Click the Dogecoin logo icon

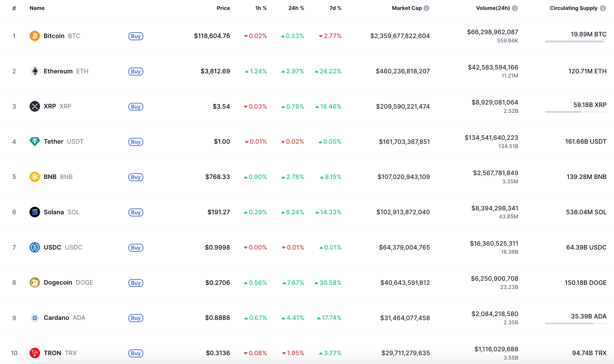pyautogui.click(x=35, y=282)
